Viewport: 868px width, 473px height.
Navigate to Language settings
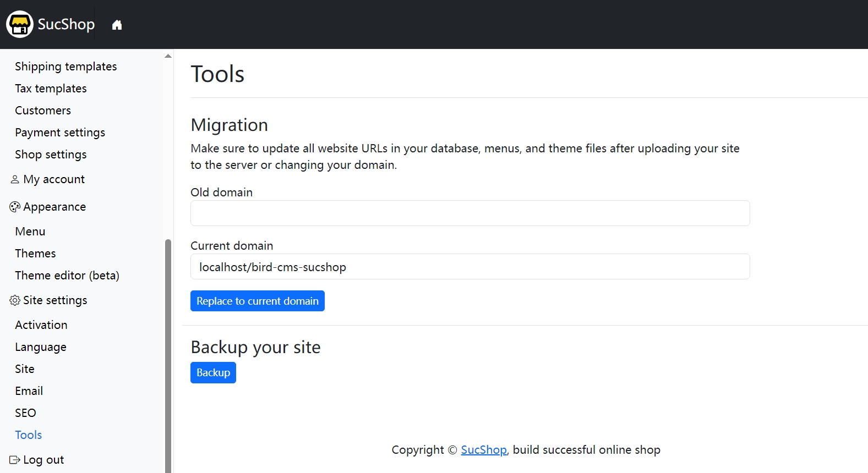(x=41, y=347)
